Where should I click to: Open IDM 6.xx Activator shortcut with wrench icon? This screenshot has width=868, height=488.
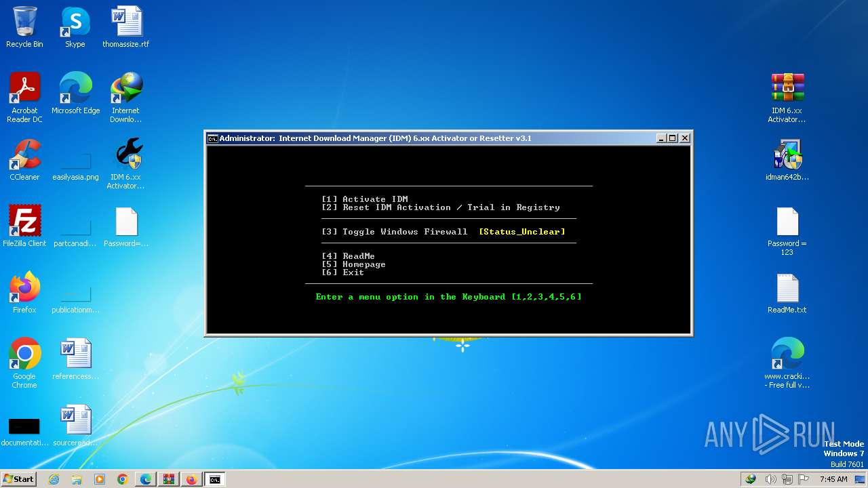[x=126, y=164]
